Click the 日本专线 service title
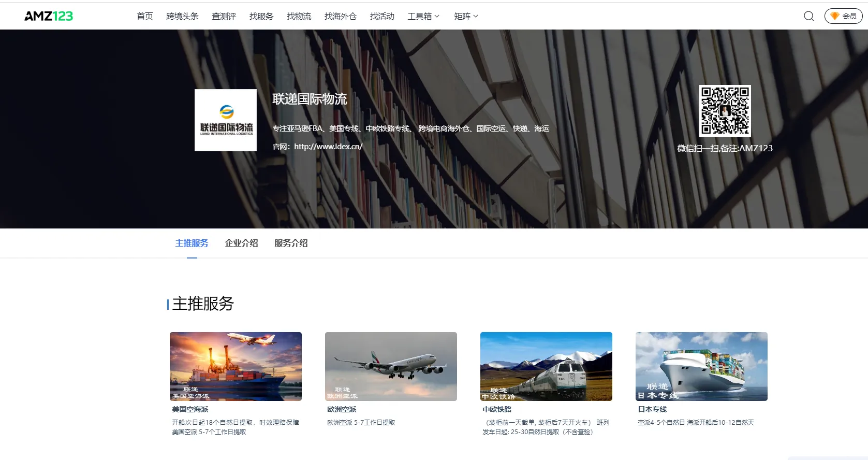The height and width of the screenshot is (460, 868). pyautogui.click(x=652, y=409)
